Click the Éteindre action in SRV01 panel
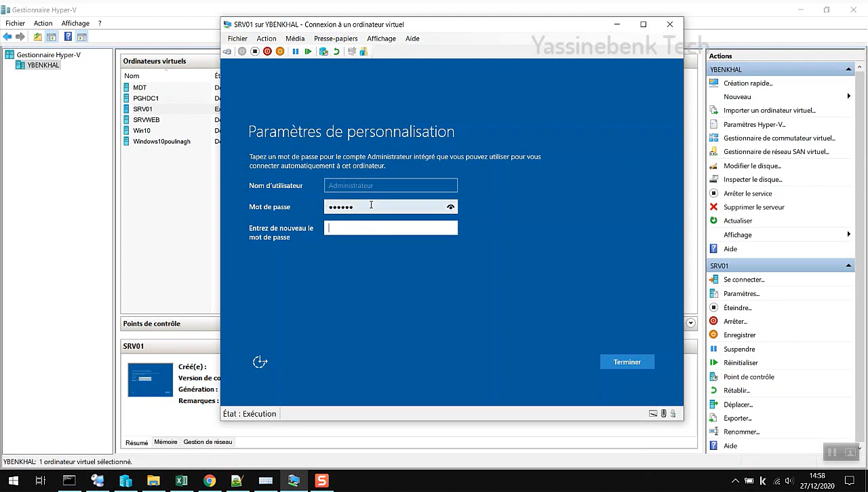 pos(737,307)
